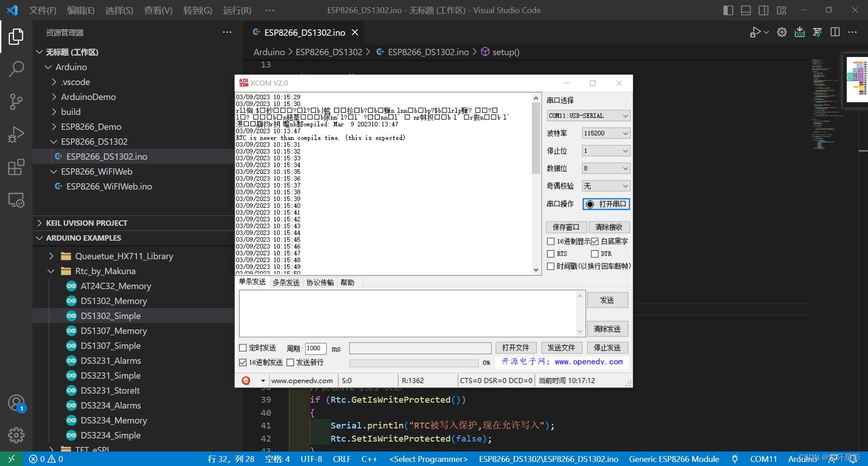Open the Source Control view

tap(16, 101)
